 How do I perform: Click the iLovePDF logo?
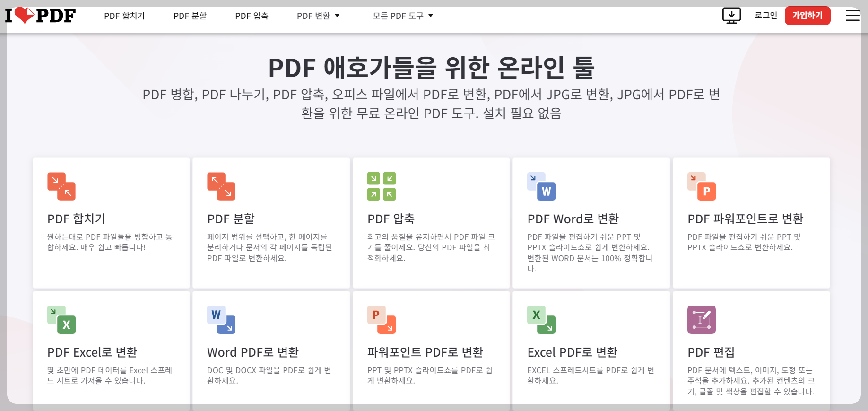[x=41, y=16]
